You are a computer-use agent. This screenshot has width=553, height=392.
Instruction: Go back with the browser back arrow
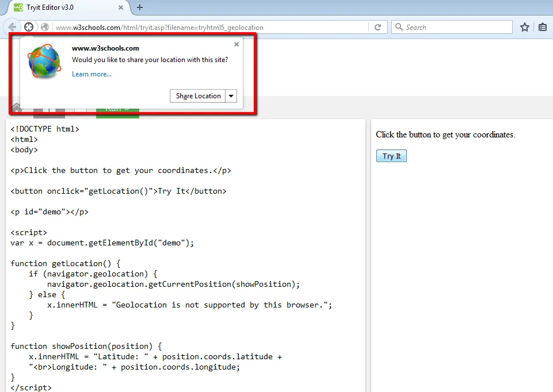(12, 27)
